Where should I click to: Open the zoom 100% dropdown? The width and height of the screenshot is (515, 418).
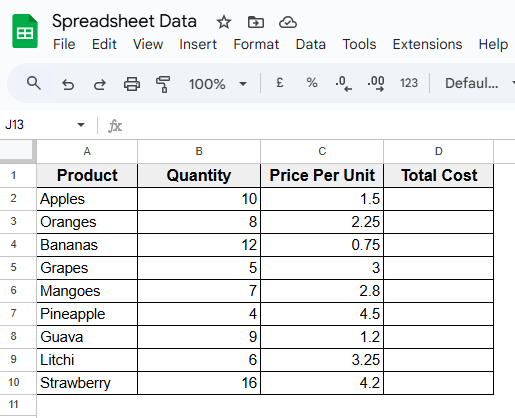[218, 84]
